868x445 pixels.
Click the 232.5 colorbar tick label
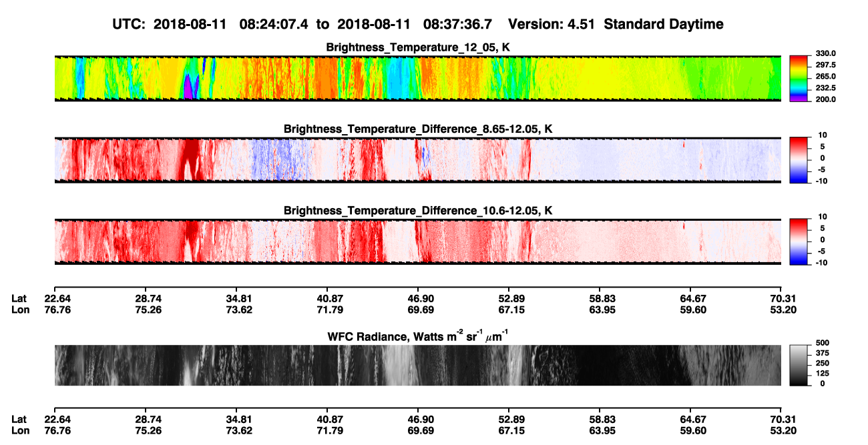pyautogui.click(x=825, y=88)
